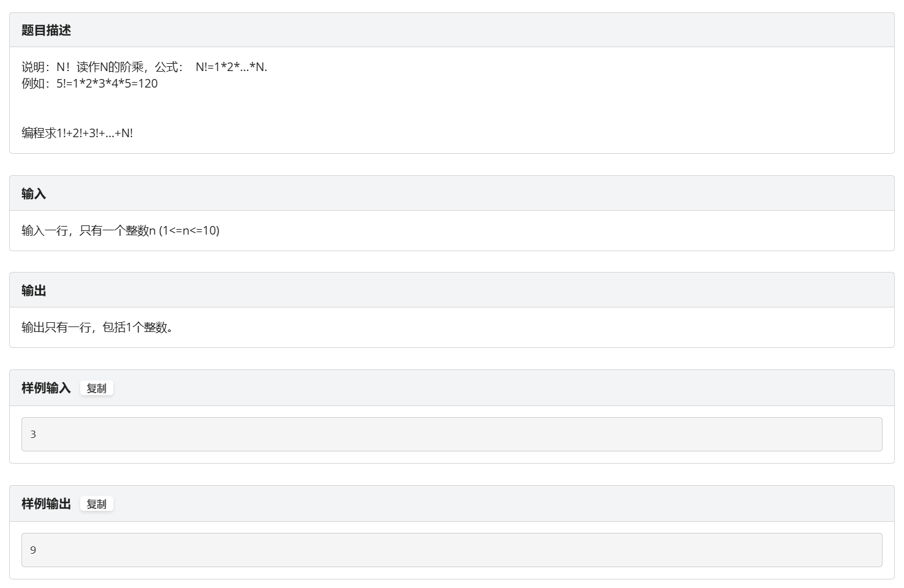
Task: Click the sample output value 9
Action: pyautogui.click(x=33, y=550)
